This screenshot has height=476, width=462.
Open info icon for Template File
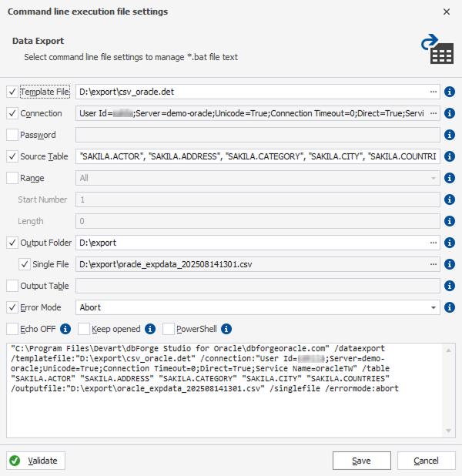pos(449,92)
